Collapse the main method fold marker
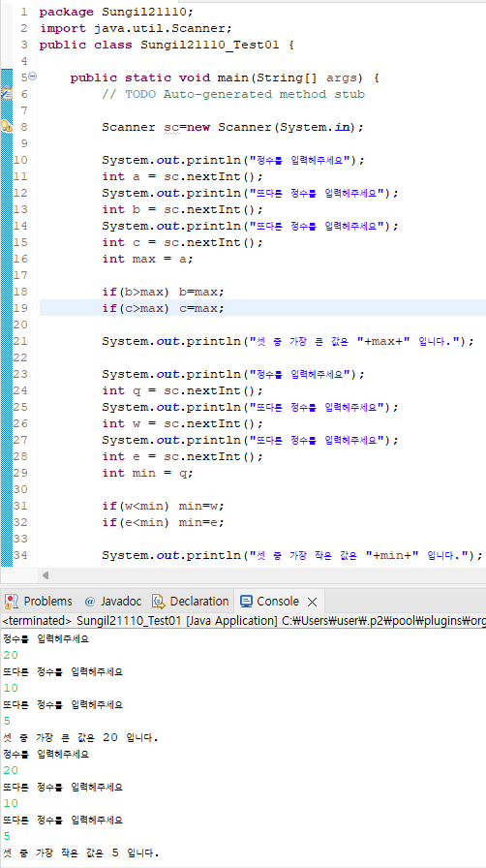The height and width of the screenshot is (868, 486). [x=33, y=77]
